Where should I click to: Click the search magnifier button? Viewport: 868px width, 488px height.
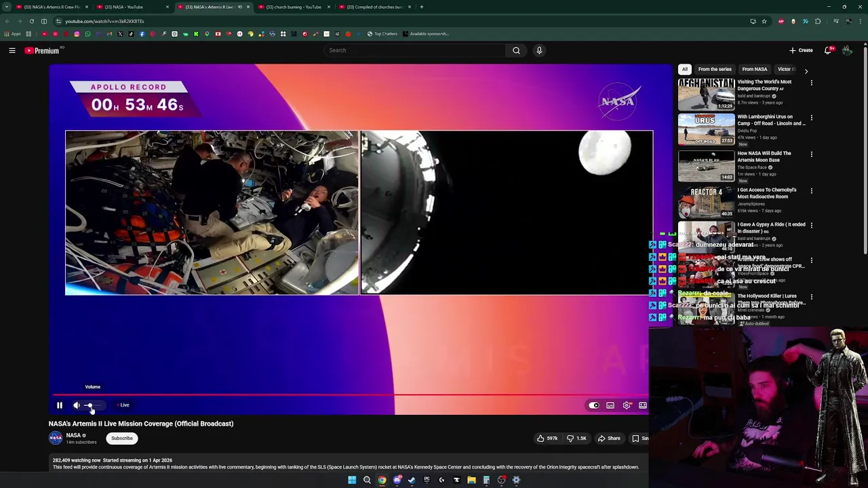point(517,50)
